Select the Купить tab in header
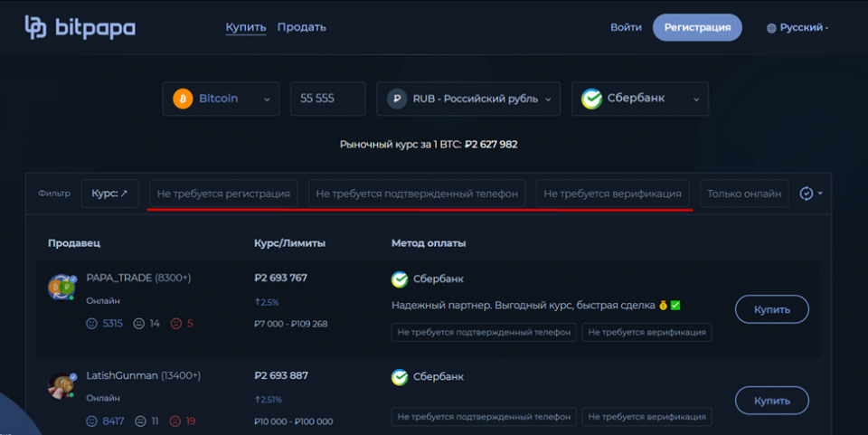Screen dimensions: 868x435 point(246,27)
